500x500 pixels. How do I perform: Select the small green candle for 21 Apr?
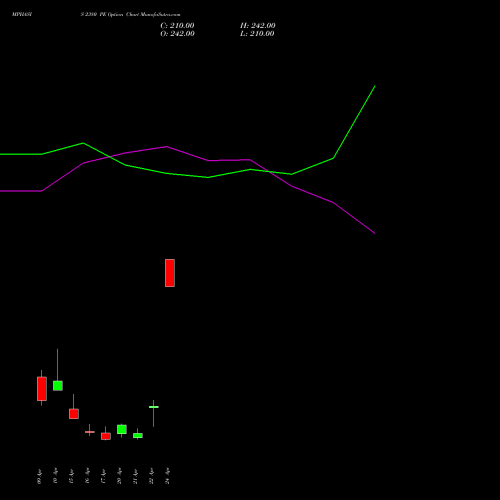[x=138, y=435]
